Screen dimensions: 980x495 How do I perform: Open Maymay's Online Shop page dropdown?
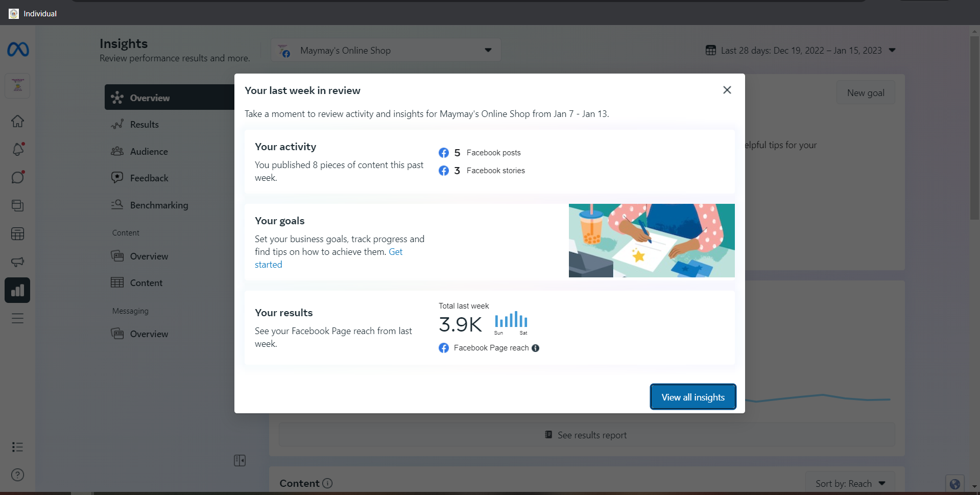click(x=386, y=50)
